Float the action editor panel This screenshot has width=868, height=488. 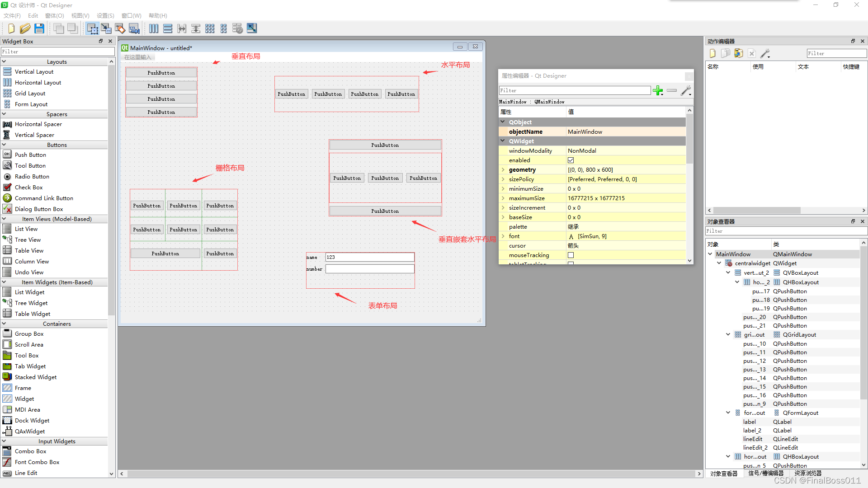pyautogui.click(x=853, y=41)
